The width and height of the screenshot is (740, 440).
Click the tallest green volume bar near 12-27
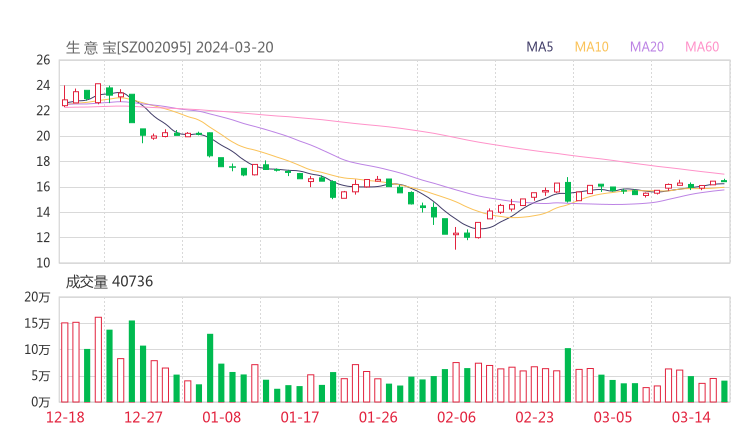point(132,362)
